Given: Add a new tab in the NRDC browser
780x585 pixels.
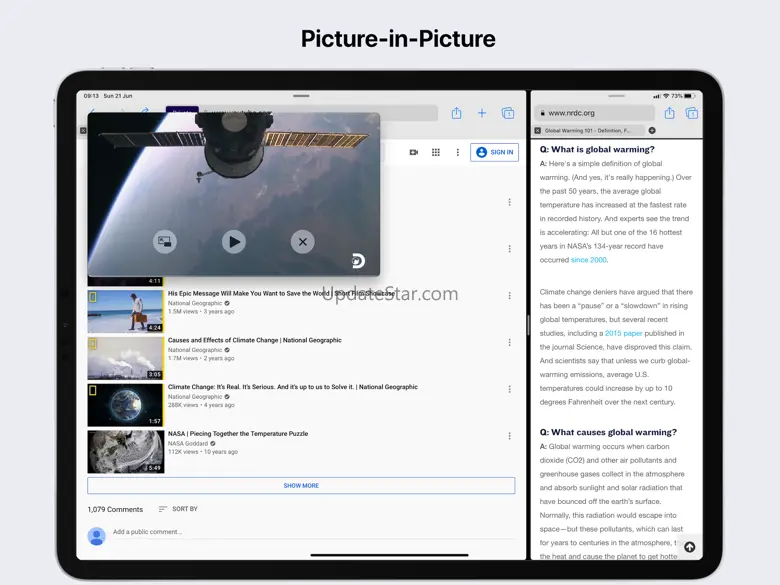Looking at the screenshot, I should point(652,131).
